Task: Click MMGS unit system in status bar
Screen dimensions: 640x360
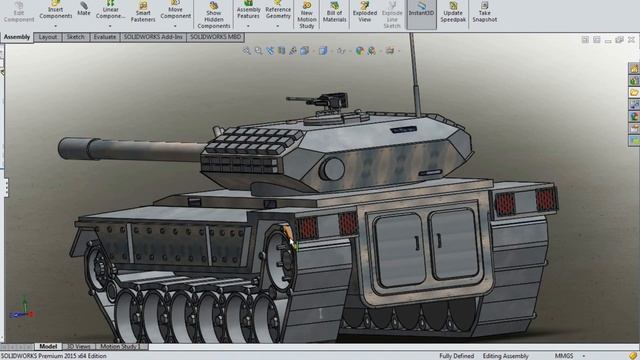Action: coord(564,356)
